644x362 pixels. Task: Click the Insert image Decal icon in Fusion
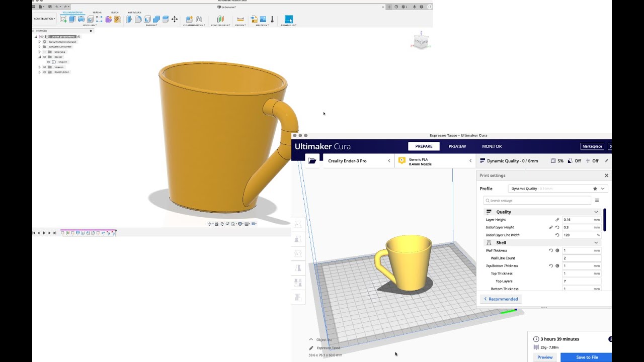[263, 19]
